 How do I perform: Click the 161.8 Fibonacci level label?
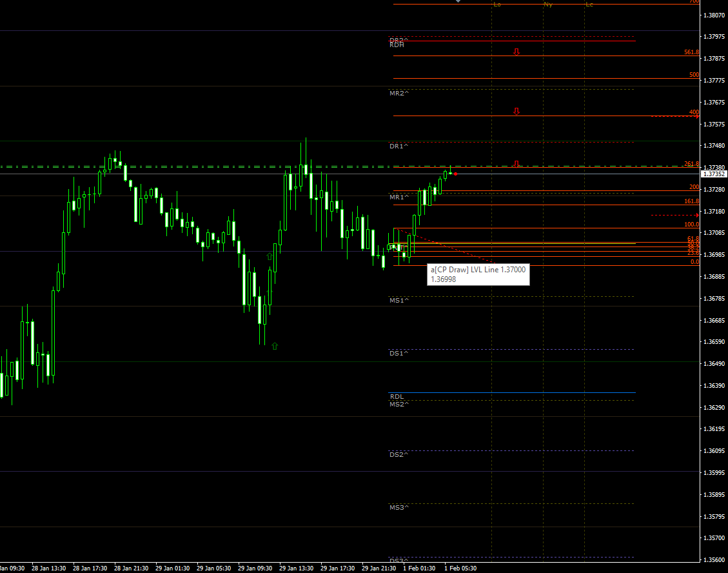[691, 201]
